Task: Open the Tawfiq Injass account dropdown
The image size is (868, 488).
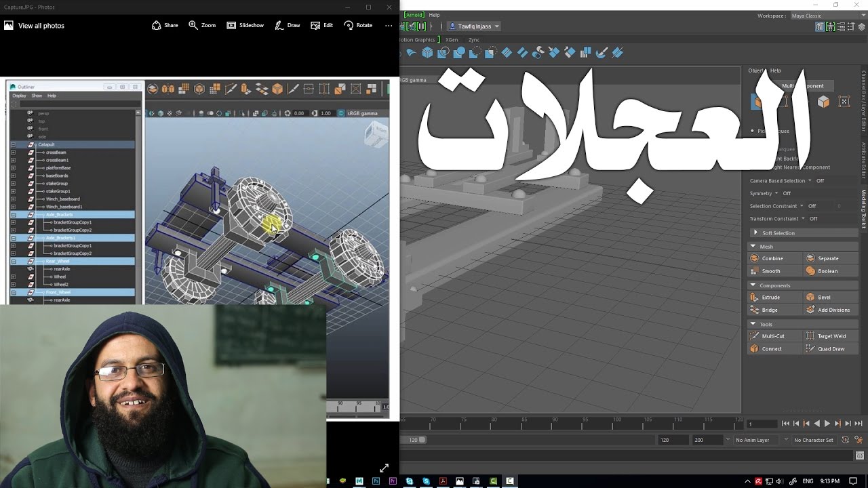Action: [x=474, y=26]
